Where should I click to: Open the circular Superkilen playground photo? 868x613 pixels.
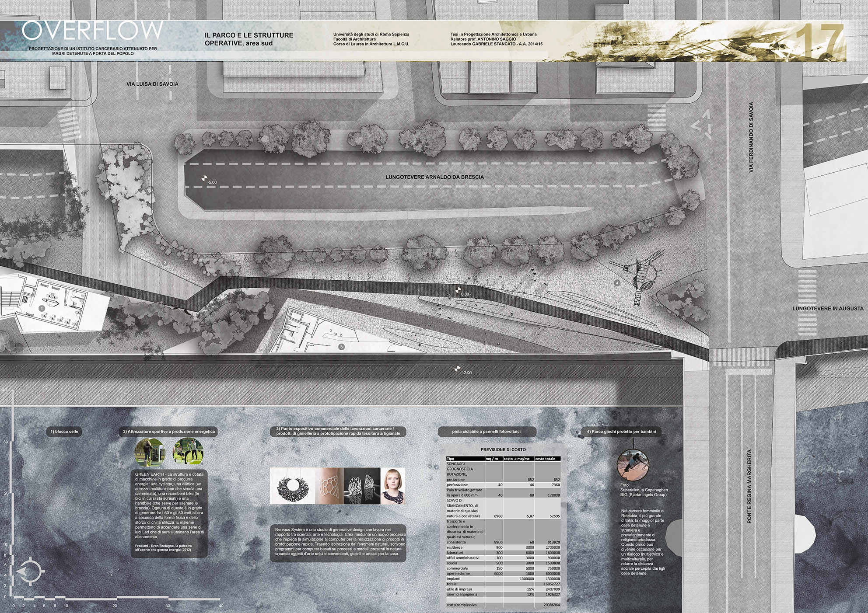click(x=632, y=465)
